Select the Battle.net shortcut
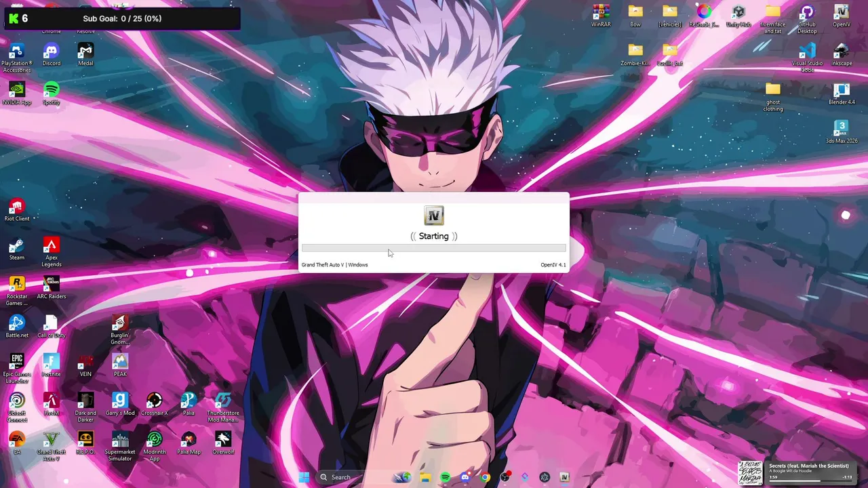 [17, 327]
